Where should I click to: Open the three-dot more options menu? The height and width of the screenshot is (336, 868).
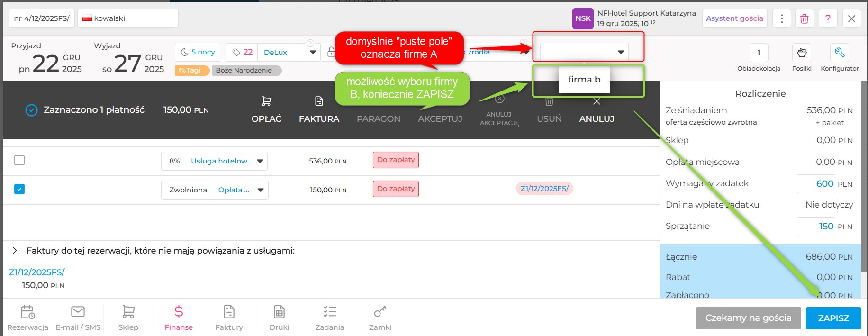point(782,18)
